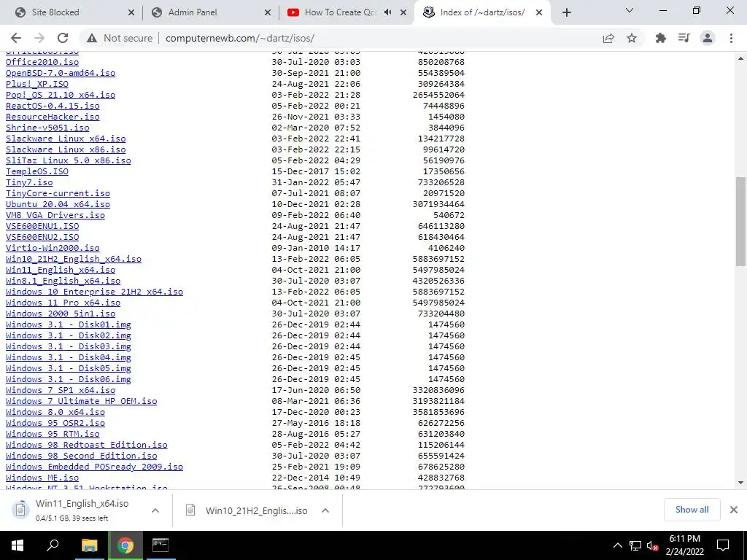This screenshot has width=747, height=560.
Task: Open the taskbar clock showing 6:11 PM
Action: [x=684, y=545]
